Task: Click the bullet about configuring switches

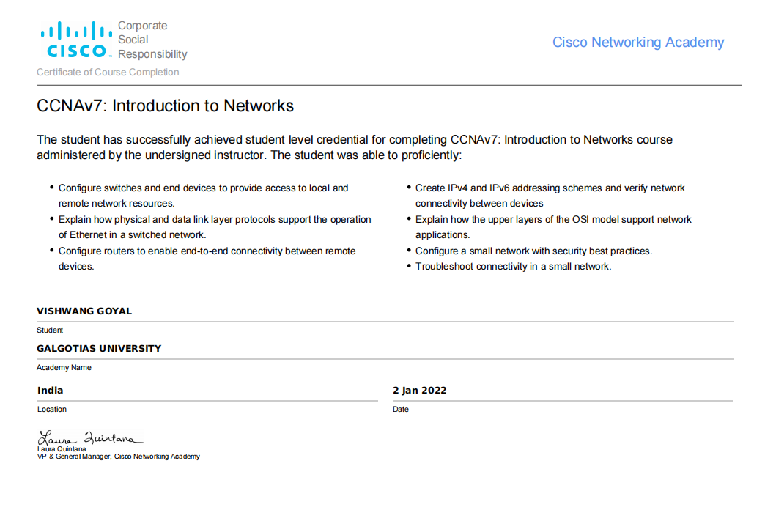Action: [203, 196]
